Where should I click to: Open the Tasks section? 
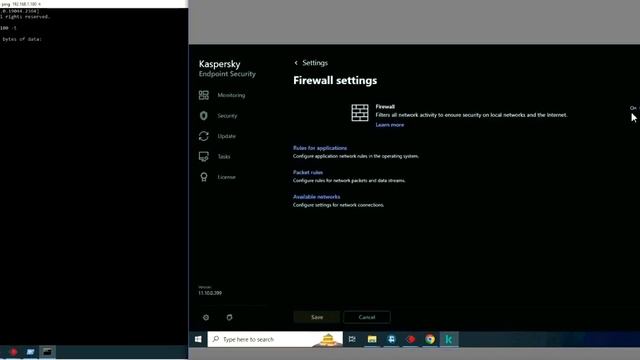214,156
